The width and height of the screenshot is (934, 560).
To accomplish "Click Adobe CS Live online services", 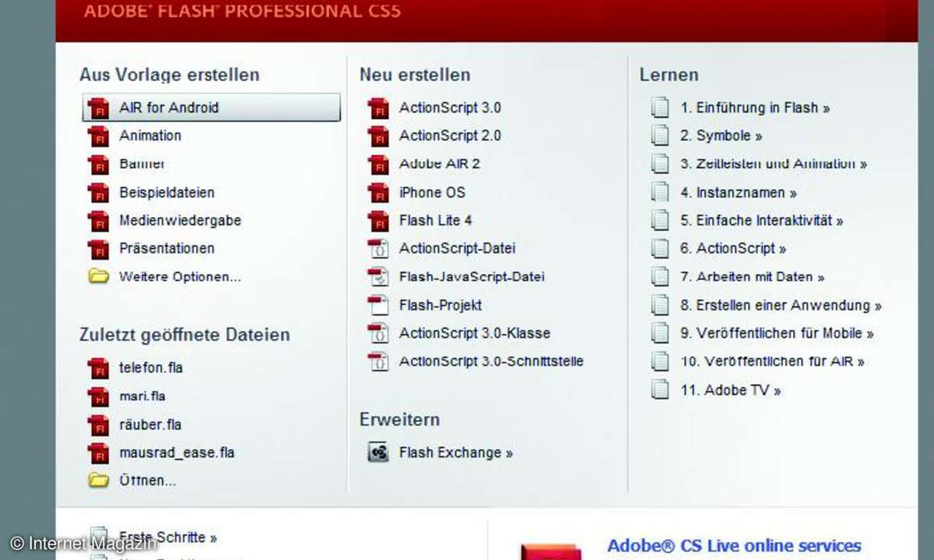I will [x=733, y=546].
